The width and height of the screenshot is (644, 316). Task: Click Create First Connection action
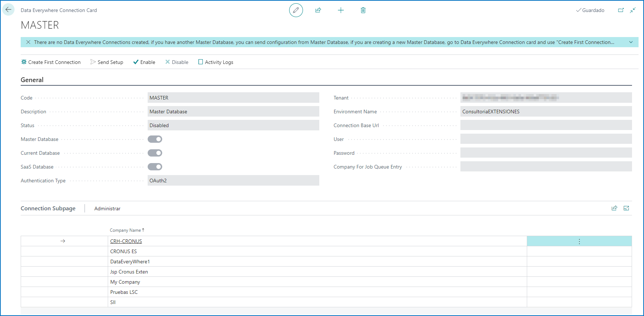click(51, 62)
